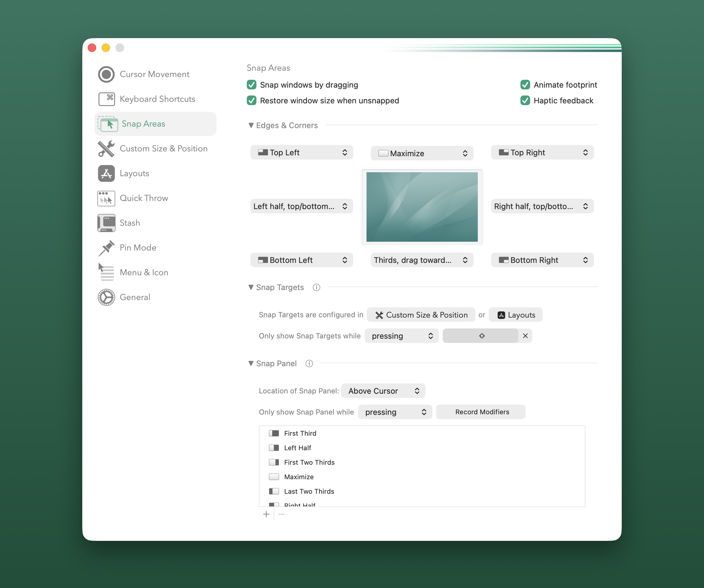Viewport: 704px width, 588px height.
Task: Collapse the Snap Panel section triangle
Action: 251,363
